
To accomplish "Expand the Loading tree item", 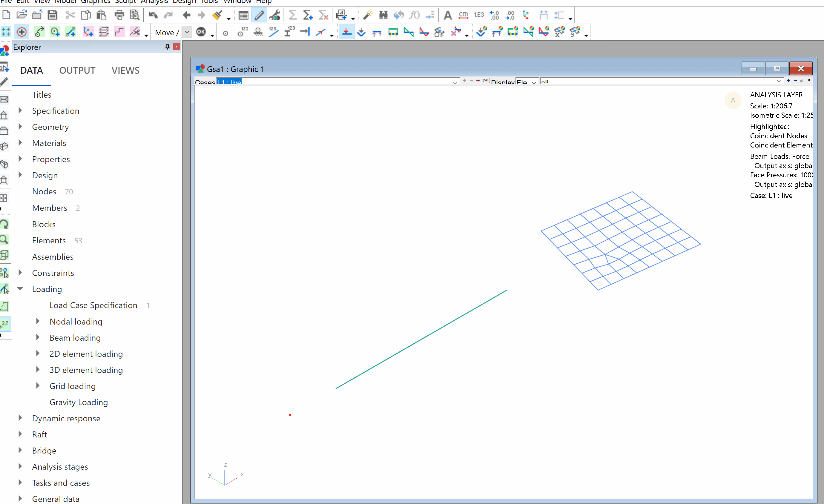I will tap(20, 289).
